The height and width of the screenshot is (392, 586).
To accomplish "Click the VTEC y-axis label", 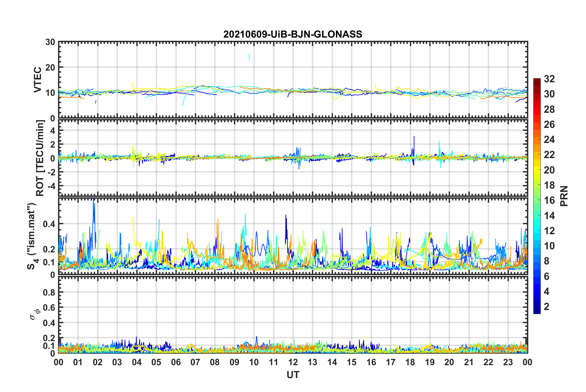I will click(x=38, y=80).
